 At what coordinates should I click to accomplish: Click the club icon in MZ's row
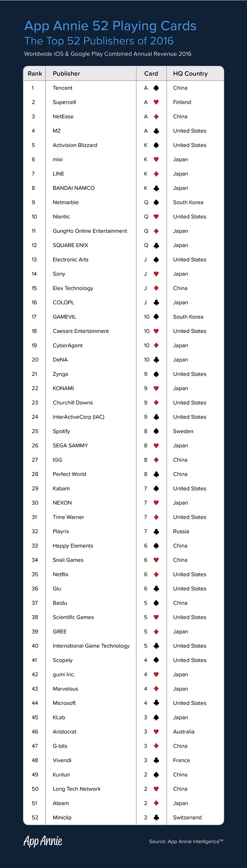[156, 131]
